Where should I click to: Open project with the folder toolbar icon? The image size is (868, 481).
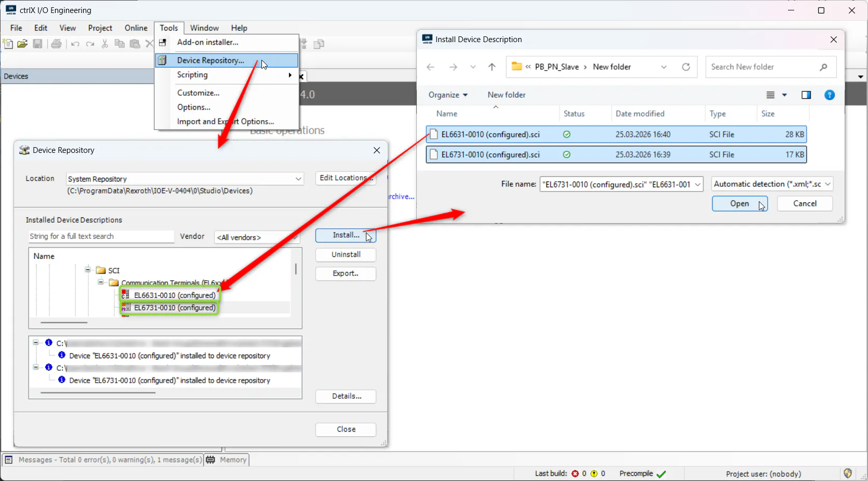point(22,44)
